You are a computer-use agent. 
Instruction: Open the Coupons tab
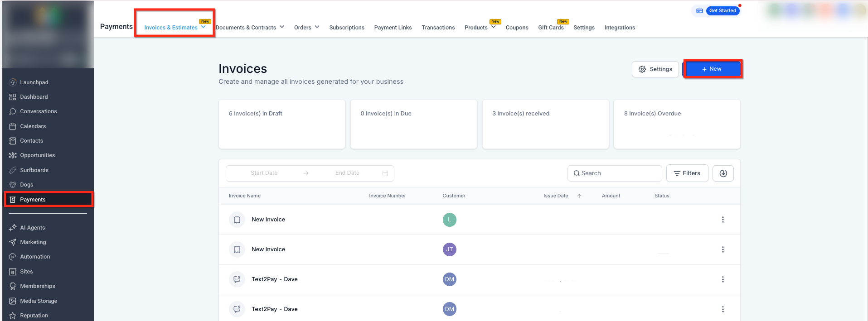point(517,28)
